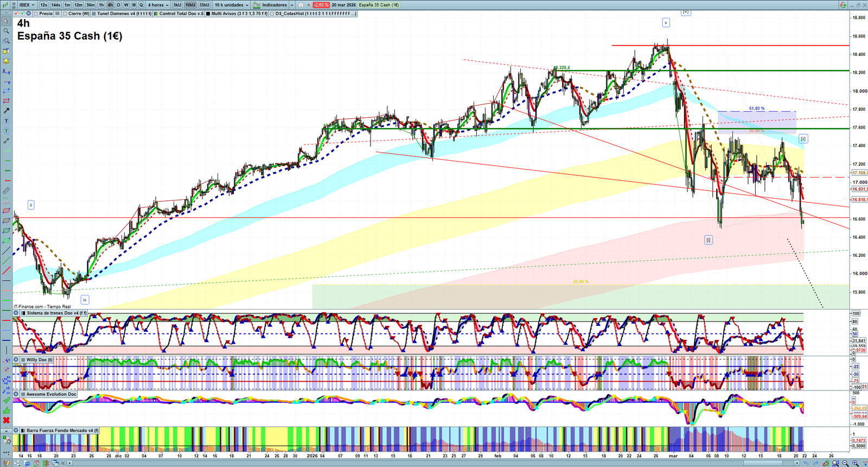Viewport: 868px width, 467px height.
Task: Click the horizontal scrollbar below the chart
Action: pos(434,463)
